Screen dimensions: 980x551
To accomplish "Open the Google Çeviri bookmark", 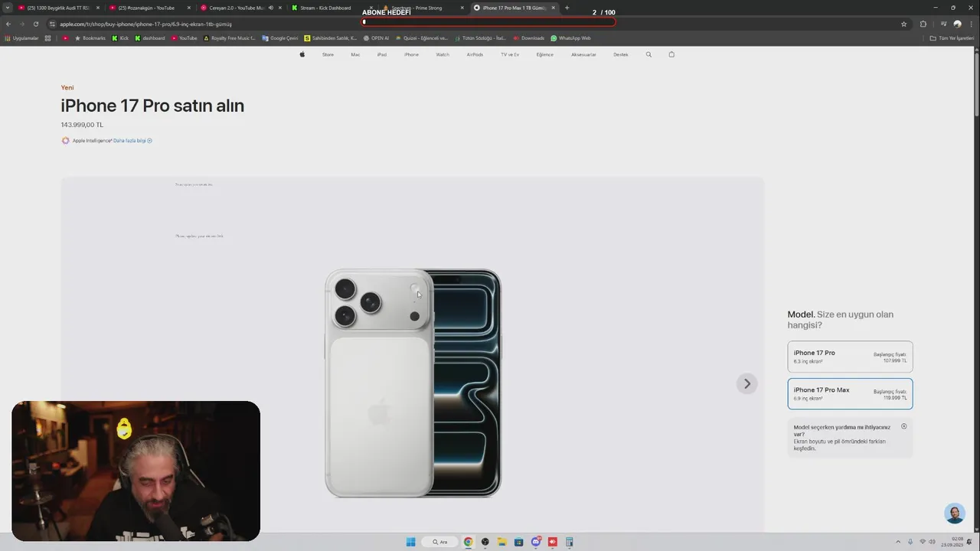I will coord(280,38).
